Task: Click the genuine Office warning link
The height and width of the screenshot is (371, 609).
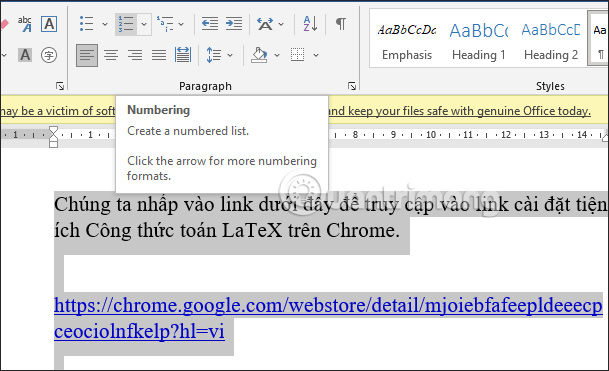Action: click(459, 111)
